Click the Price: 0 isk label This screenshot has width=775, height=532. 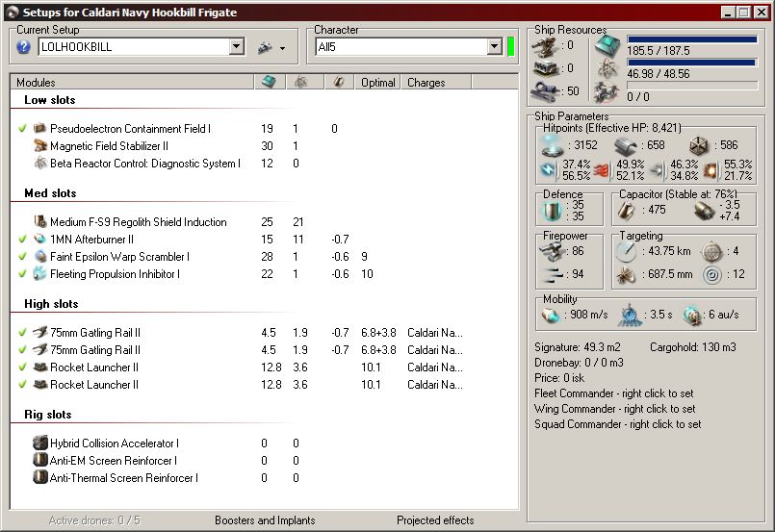click(559, 378)
